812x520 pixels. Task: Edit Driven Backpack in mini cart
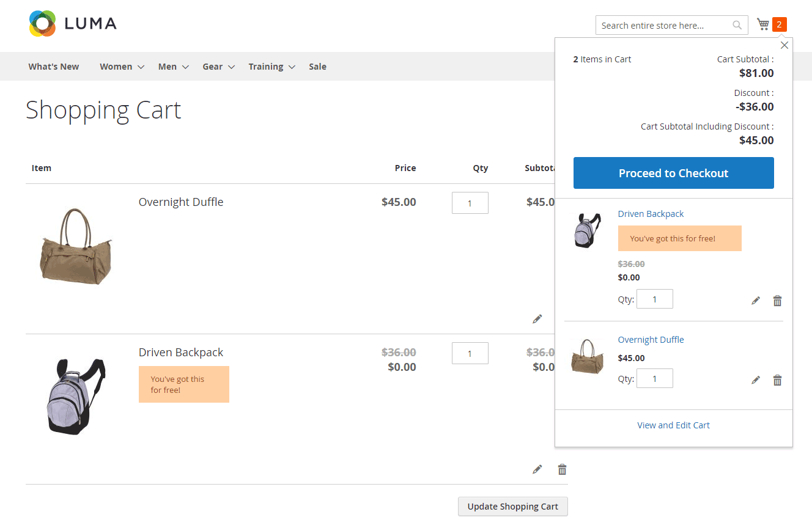pos(756,301)
